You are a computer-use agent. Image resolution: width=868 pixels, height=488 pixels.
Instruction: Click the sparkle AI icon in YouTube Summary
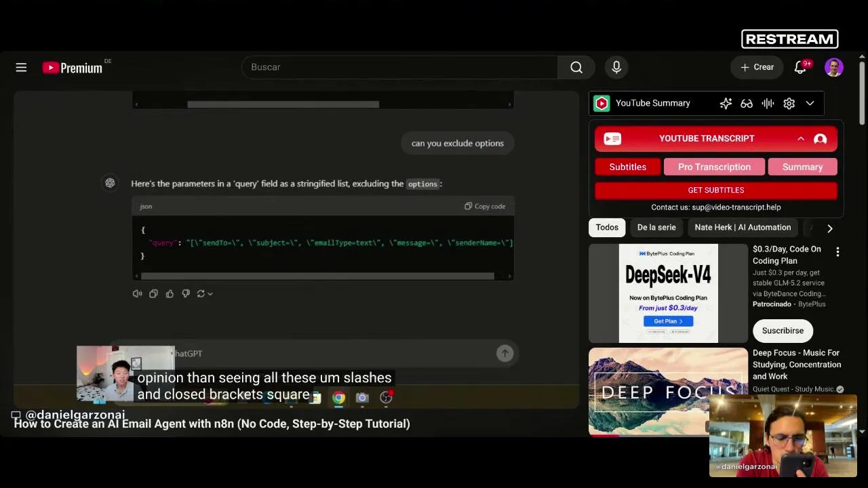click(726, 103)
